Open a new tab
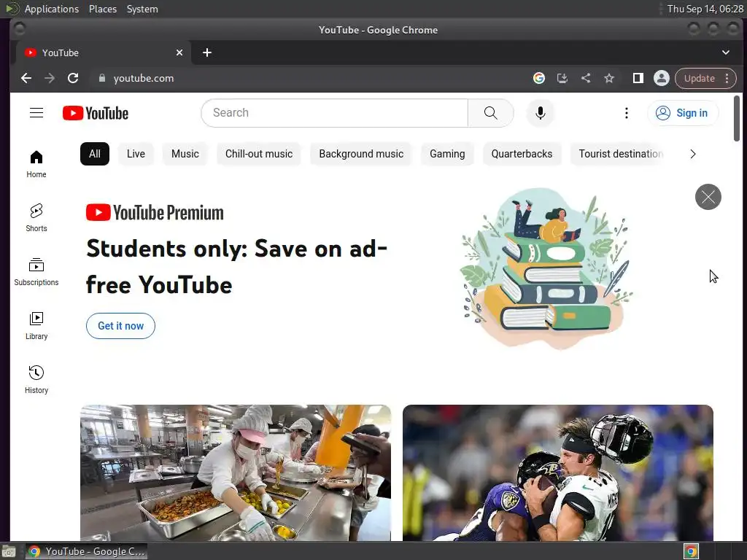The width and height of the screenshot is (747, 560). click(x=206, y=52)
